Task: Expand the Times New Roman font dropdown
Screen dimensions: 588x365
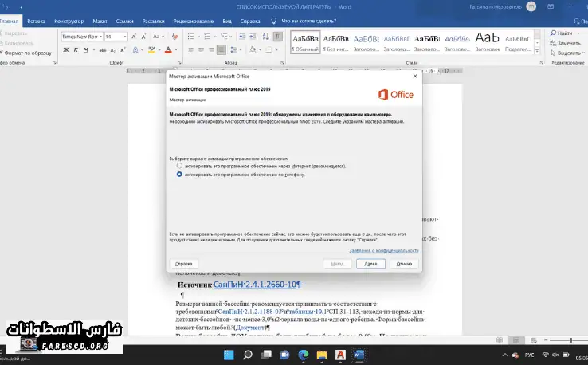Action: point(99,37)
